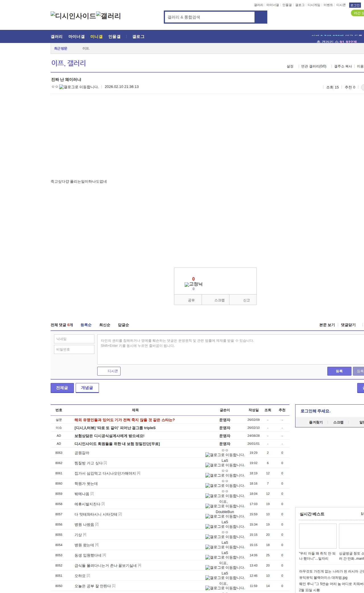Image resolution: width=364 pixels, height=593 pixels.
Task: Click the 갤러리 logo image beside 디시인사이드
Action: (x=109, y=16)
